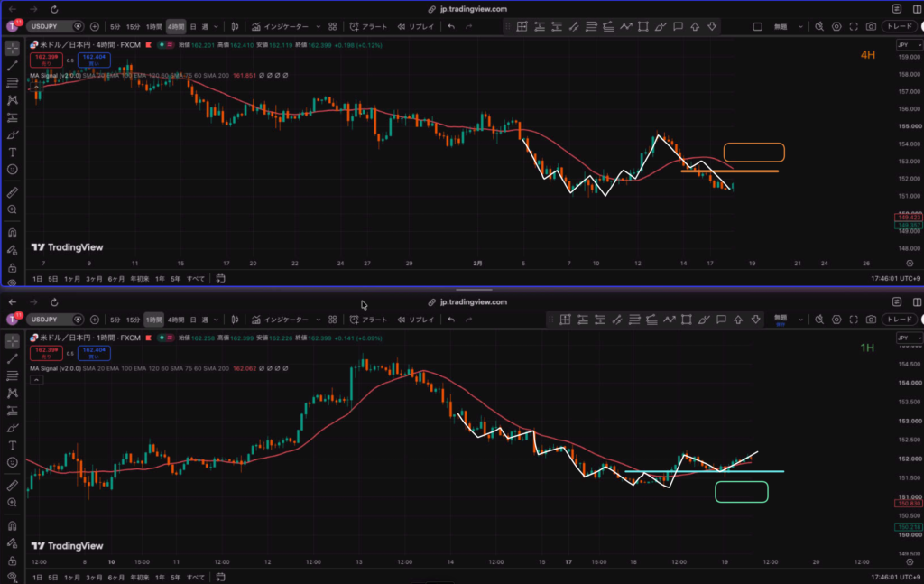This screenshot has height=584, width=924.
Task: Open quick search icon in the top window toolbar
Action: tap(819, 26)
